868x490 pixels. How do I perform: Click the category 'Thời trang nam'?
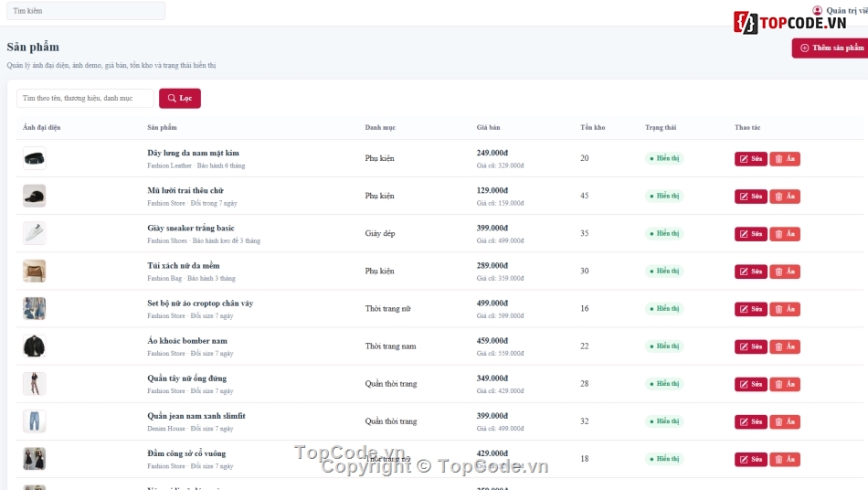click(x=390, y=346)
